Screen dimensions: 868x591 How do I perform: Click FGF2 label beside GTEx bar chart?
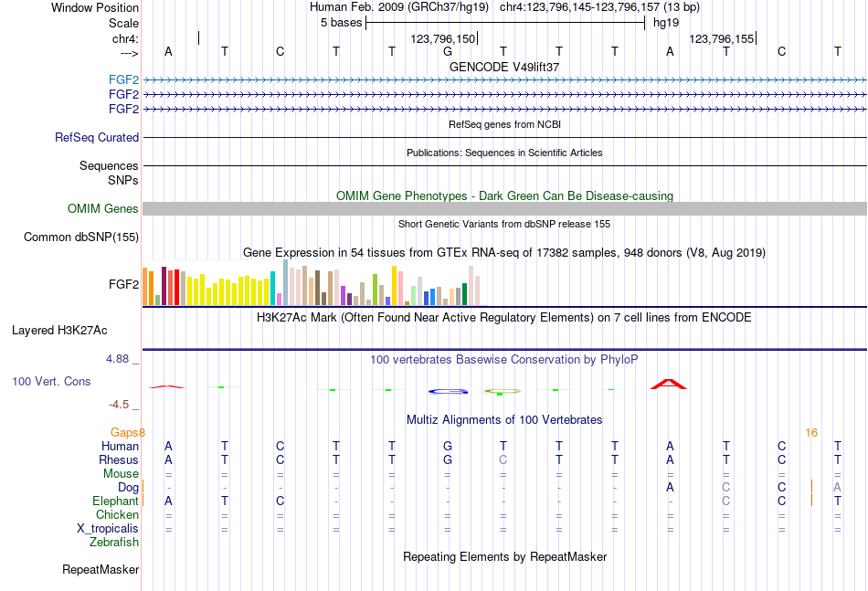pyautogui.click(x=123, y=284)
